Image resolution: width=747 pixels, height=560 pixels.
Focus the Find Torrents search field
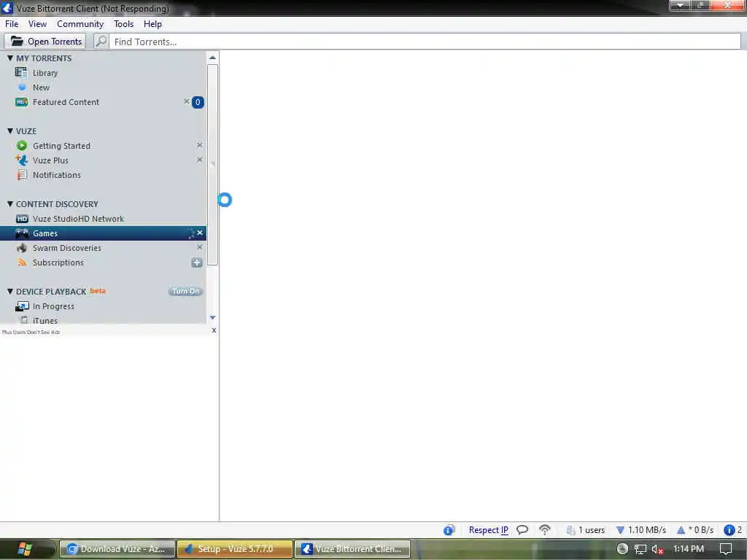pos(425,42)
